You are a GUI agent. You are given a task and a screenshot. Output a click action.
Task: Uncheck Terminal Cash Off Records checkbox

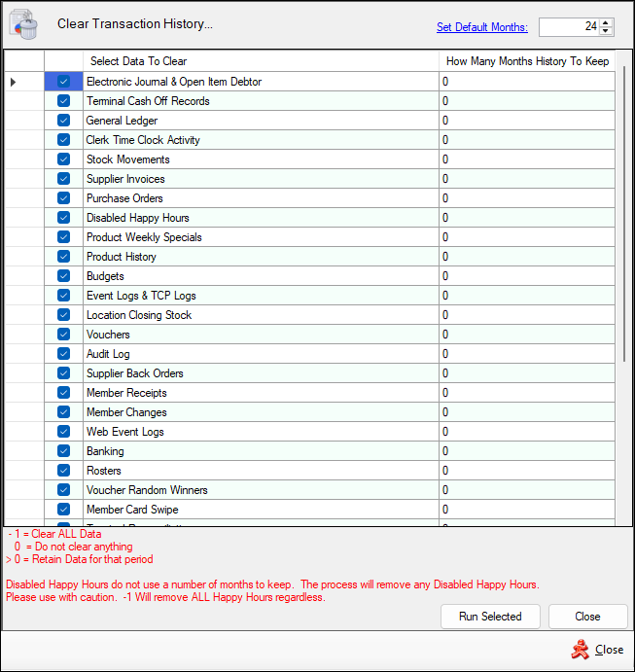[x=63, y=101]
